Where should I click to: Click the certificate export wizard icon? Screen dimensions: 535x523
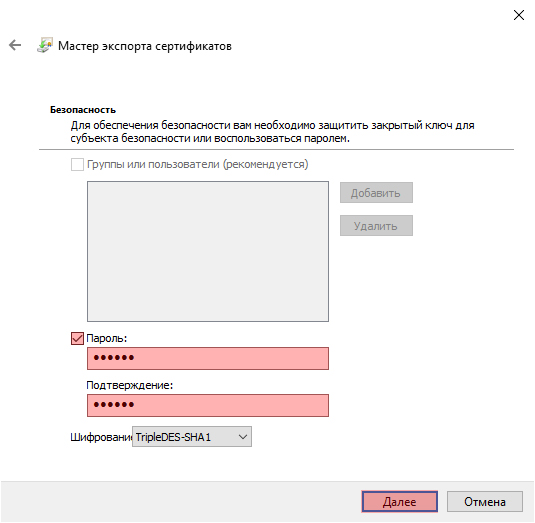coord(45,45)
